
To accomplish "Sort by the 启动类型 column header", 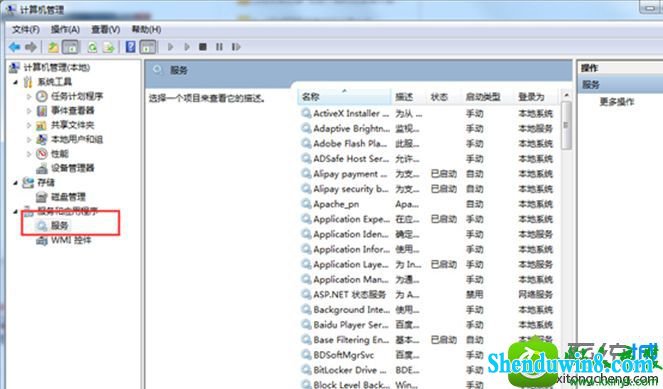I will 488,97.
